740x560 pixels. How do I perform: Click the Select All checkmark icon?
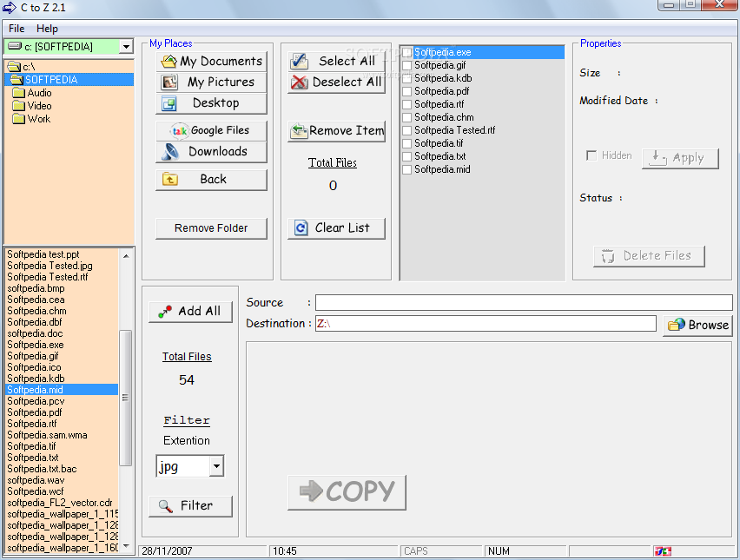299,62
